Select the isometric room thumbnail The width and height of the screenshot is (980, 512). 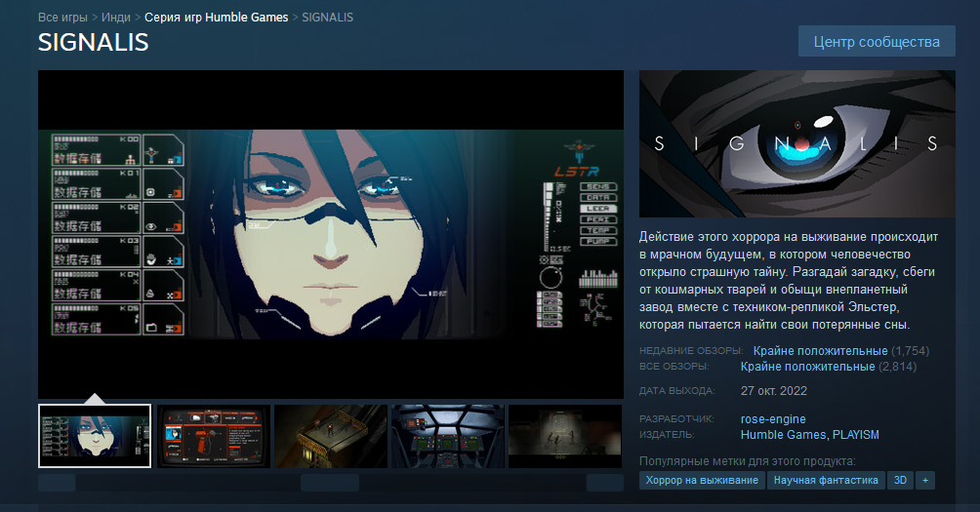(331, 436)
